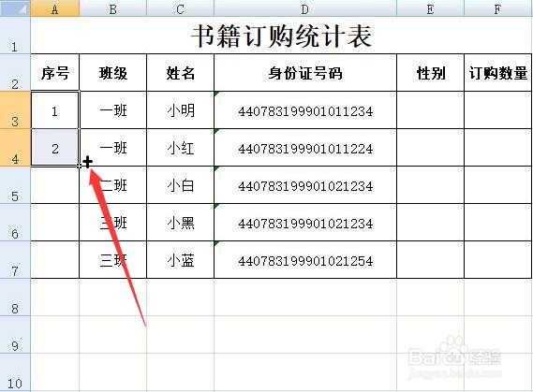
Task: Select row 6 header
Action: 15,223
